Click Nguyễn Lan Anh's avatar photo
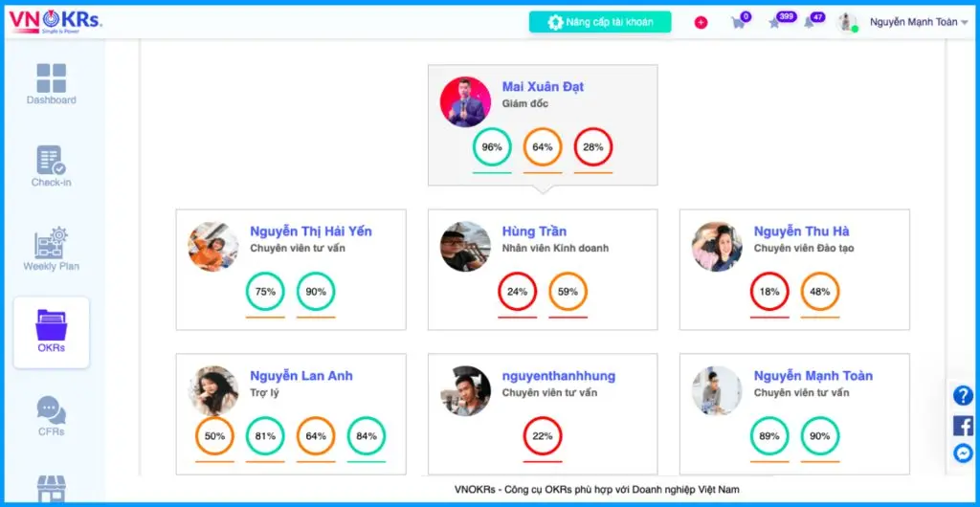 [x=213, y=390]
